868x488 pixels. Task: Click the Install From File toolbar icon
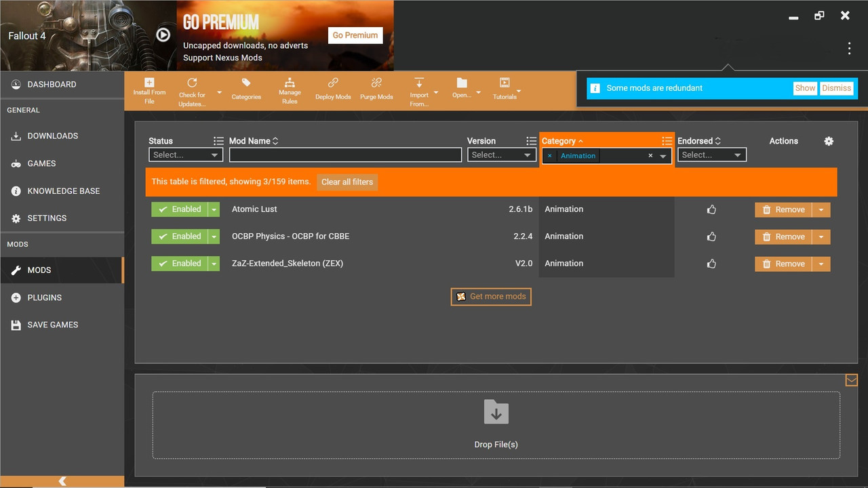pyautogui.click(x=149, y=83)
